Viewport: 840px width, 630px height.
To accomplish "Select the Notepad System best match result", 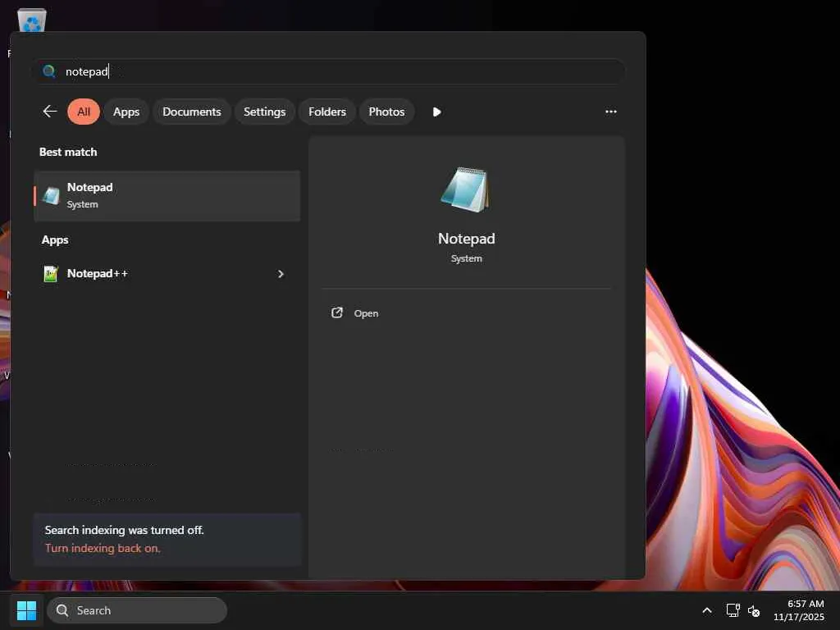I will click(167, 195).
